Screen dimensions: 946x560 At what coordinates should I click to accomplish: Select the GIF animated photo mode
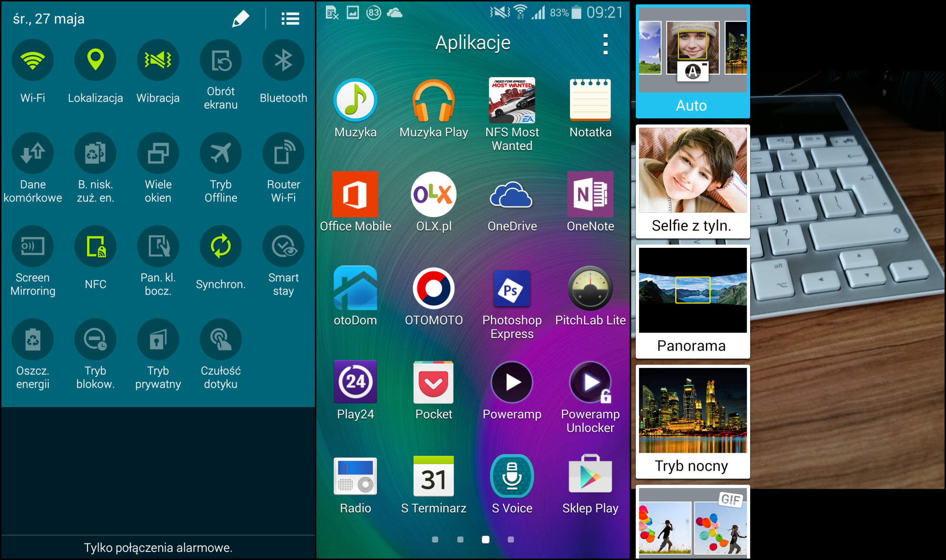click(x=693, y=522)
